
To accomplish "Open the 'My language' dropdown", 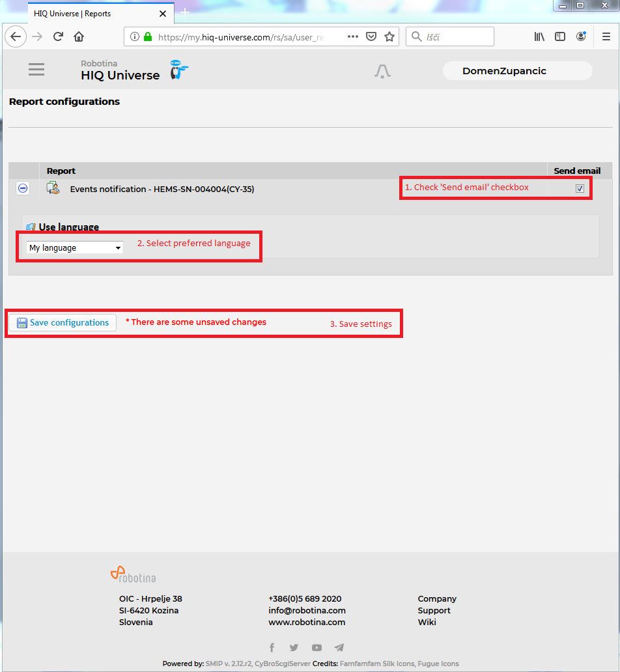I will tap(74, 248).
